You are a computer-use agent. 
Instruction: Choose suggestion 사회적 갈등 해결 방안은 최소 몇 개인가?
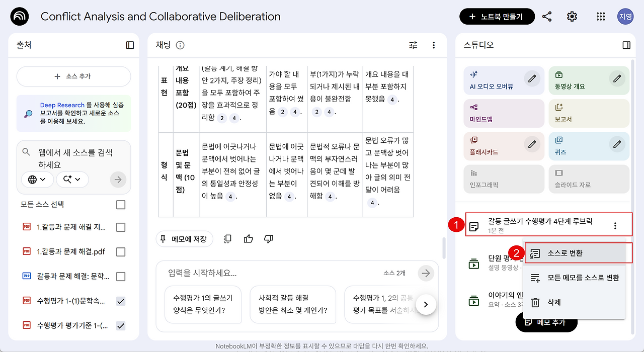293,304
